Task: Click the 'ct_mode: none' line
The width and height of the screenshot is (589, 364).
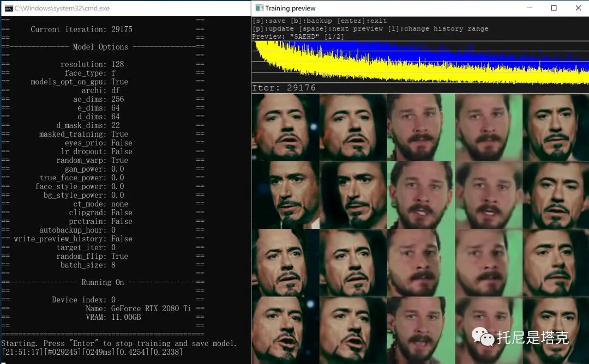Action: [101, 204]
